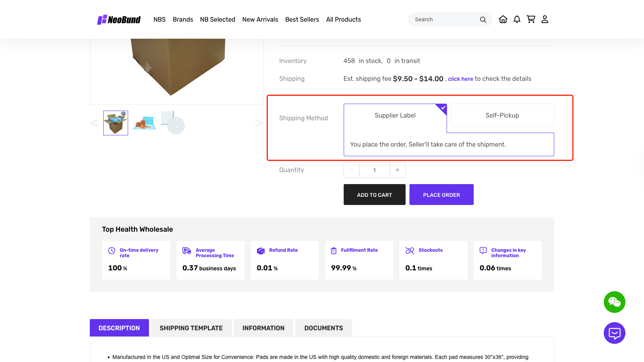Select Supplier Label shipping method

(395, 116)
